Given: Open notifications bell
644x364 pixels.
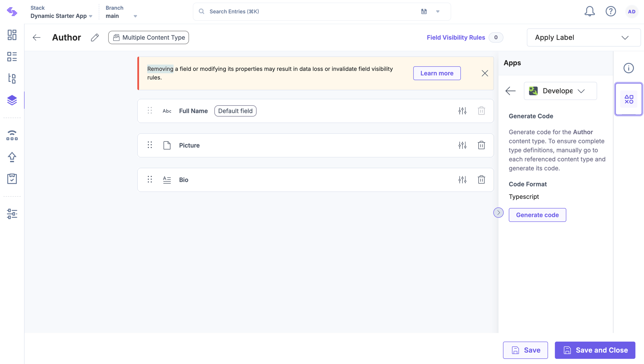Looking at the screenshot, I should point(590,11).
